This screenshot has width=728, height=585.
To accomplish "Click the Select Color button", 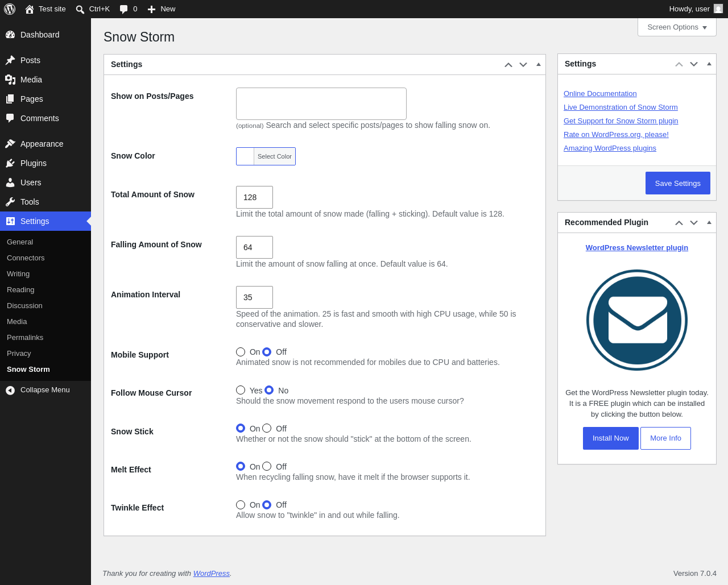I will (x=275, y=156).
